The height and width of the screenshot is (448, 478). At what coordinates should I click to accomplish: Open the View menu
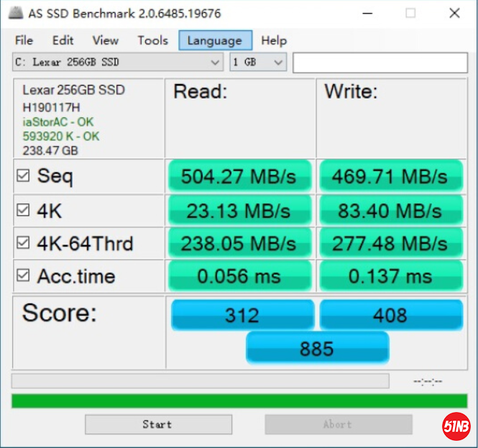pos(106,40)
